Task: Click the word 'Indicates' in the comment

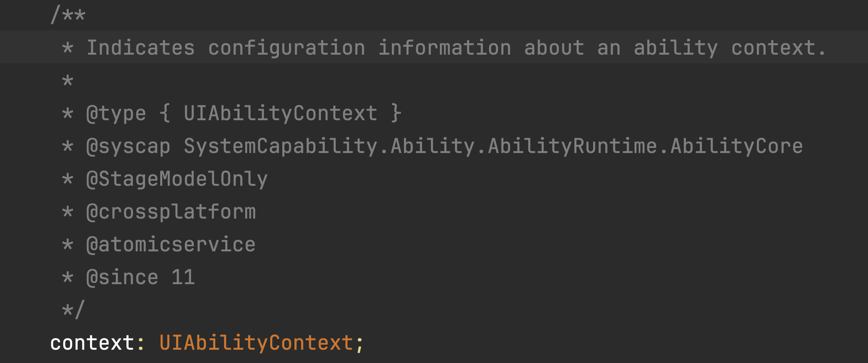Action: (x=140, y=48)
